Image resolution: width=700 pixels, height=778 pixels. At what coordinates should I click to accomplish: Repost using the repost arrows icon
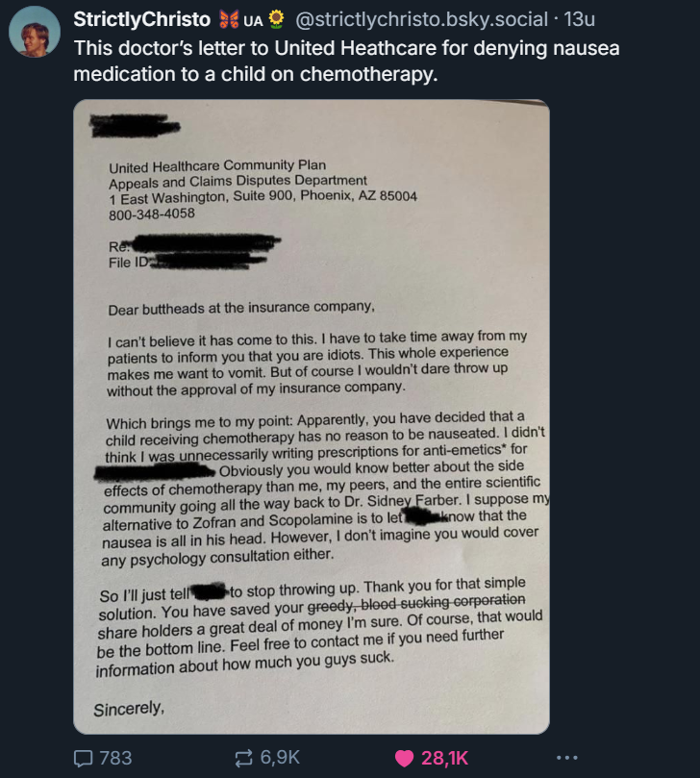(243, 758)
